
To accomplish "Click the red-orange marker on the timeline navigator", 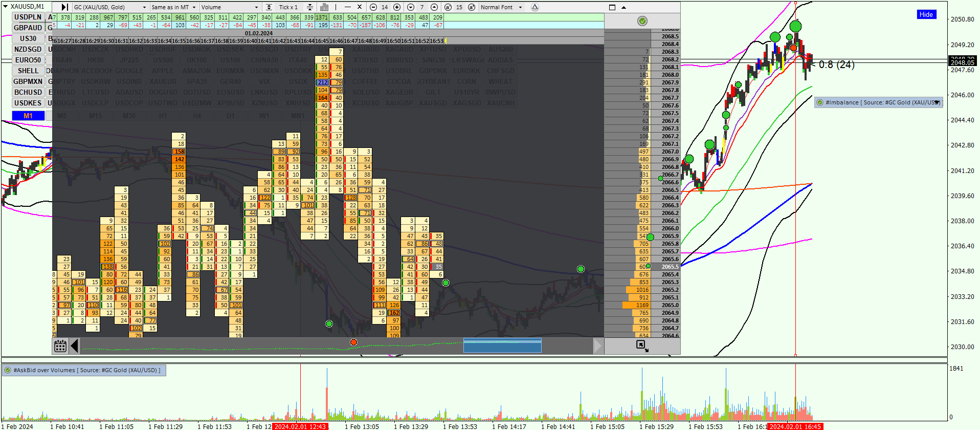I will click(x=353, y=342).
